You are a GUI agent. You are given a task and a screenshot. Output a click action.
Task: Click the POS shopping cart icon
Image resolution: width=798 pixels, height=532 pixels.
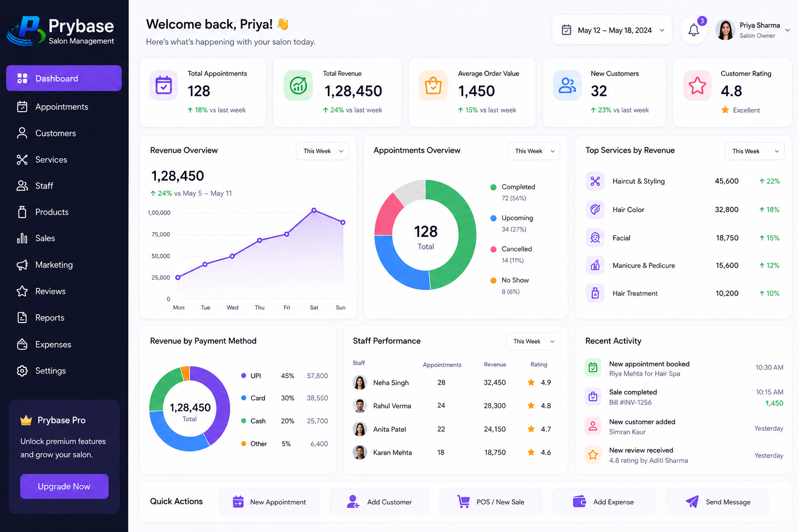click(x=463, y=501)
